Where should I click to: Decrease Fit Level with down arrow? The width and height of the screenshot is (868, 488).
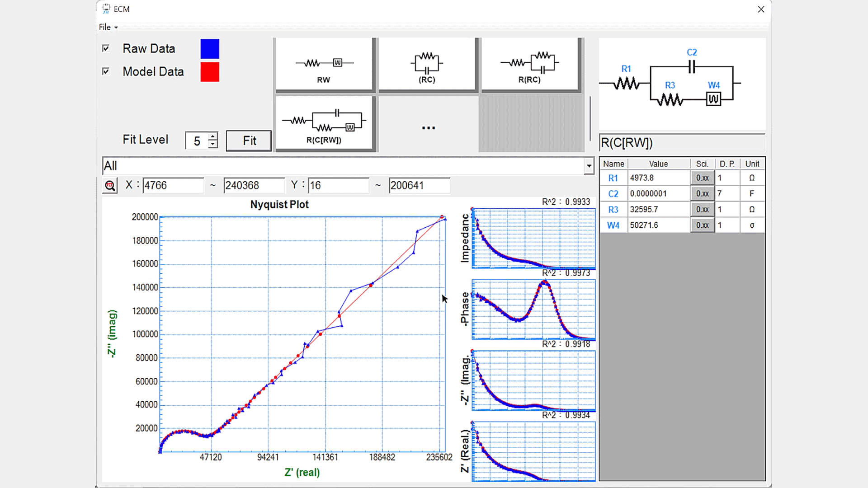tap(212, 145)
